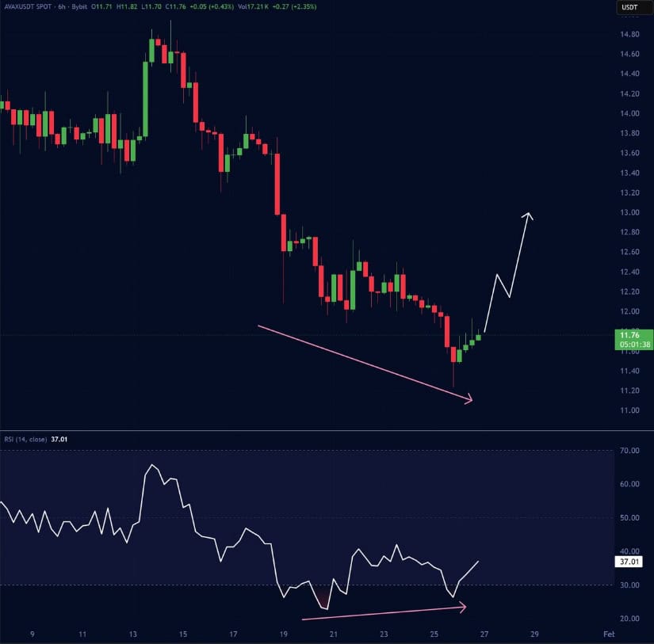
Task: Click the 30.00 level on RSI scale
Action: pyautogui.click(x=629, y=585)
